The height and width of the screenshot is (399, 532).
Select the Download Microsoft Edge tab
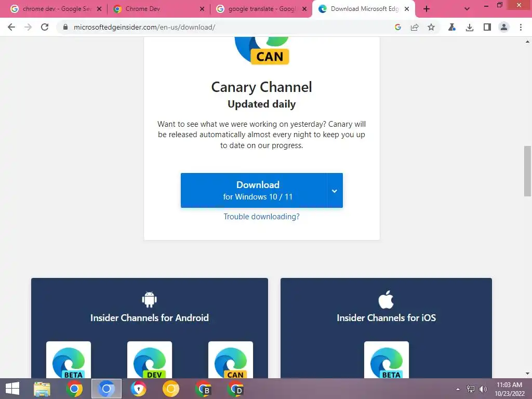point(363,9)
